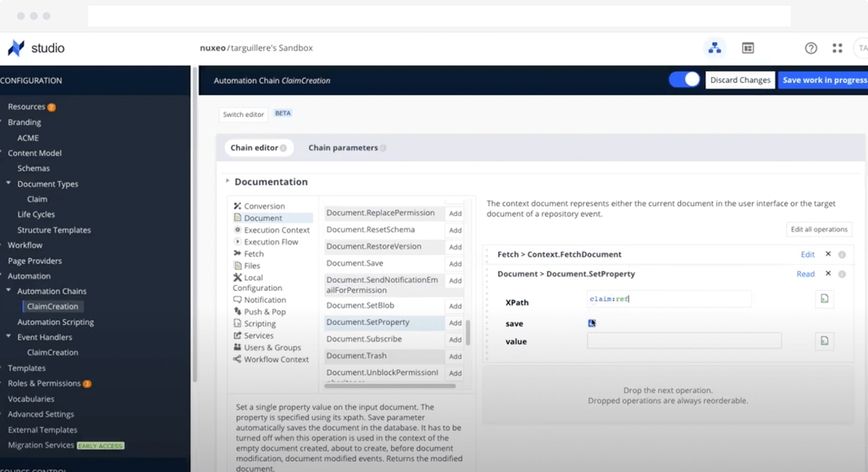Click Discard Changes button
868x472 pixels.
pyautogui.click(x=740, y=80)
